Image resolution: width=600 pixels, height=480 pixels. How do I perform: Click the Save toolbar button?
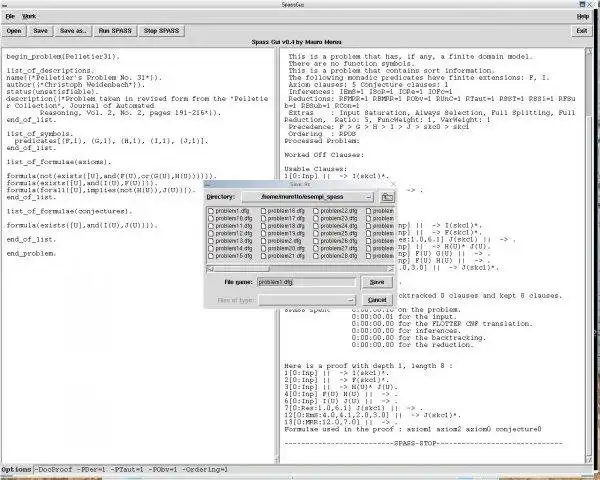pos(40,31)
